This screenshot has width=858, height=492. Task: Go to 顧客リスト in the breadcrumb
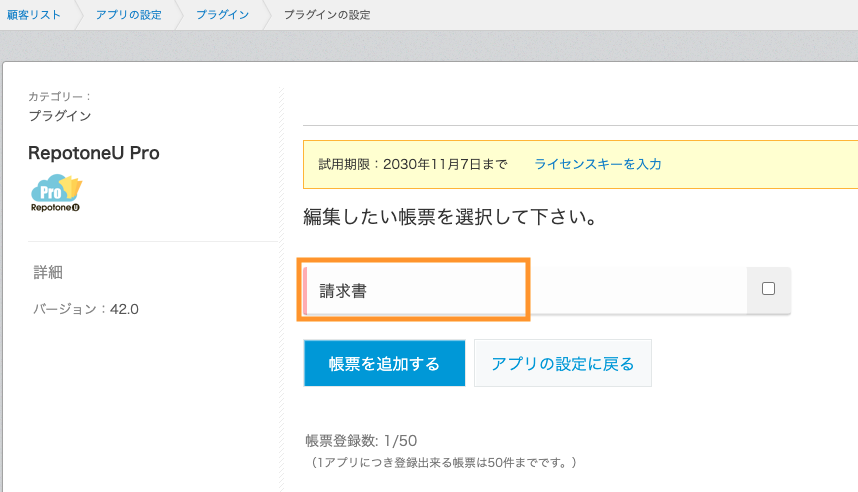pos(34,15)
